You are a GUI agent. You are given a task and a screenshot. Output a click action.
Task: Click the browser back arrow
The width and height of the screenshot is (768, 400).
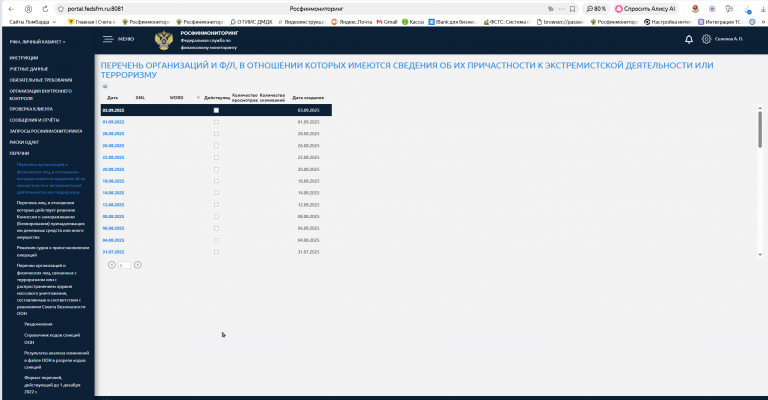pyautogui.click(x=11, y=9)
